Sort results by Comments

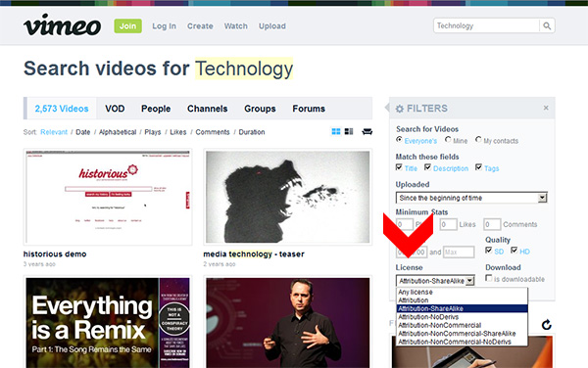213,132
